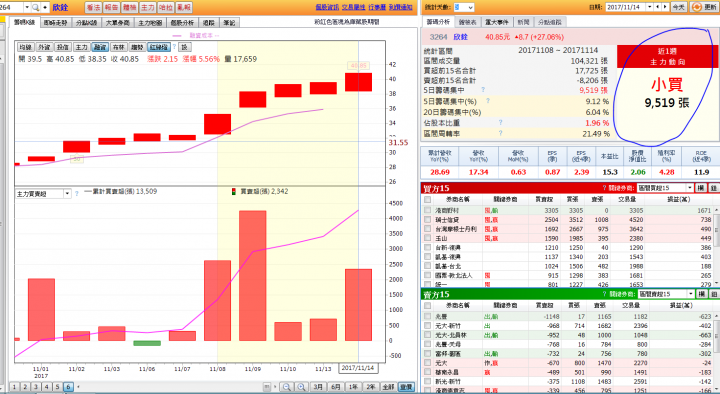The height and width of the screenshot is (394, 720).
Task: Check the 玉山 row checkbox
Action: (x=428, y=238)
